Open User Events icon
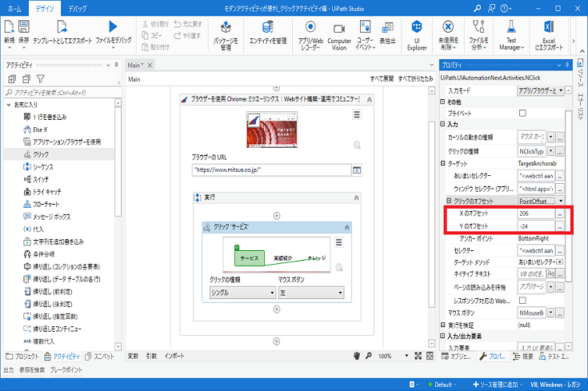Viewport: 588px width, 391px height. click(365, 27)
